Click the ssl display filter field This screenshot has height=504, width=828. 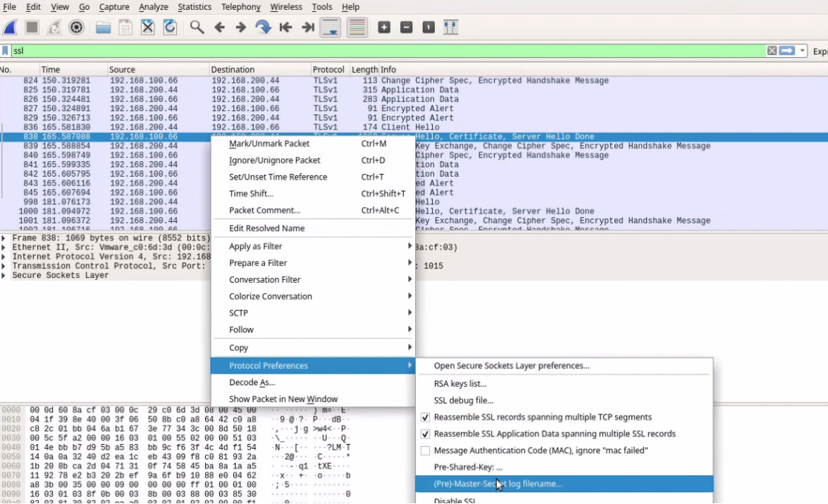(388, 51)
